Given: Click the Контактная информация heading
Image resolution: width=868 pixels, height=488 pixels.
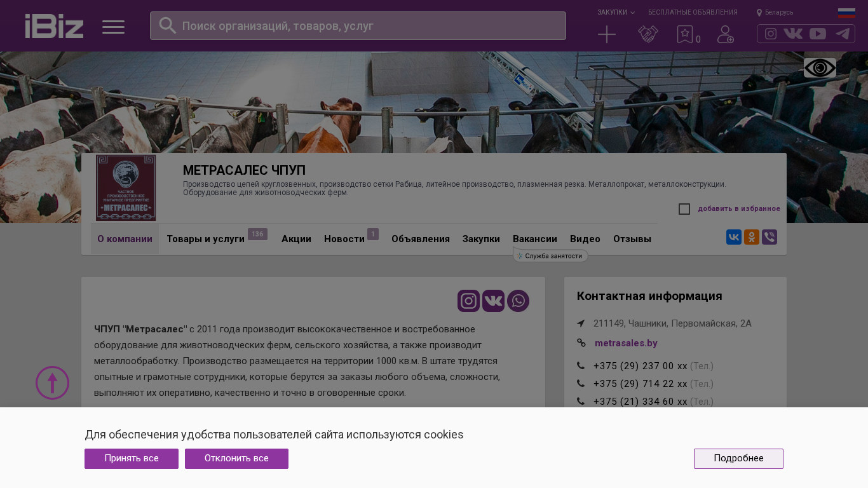Looking at the screenshot, I should (649, 296).
